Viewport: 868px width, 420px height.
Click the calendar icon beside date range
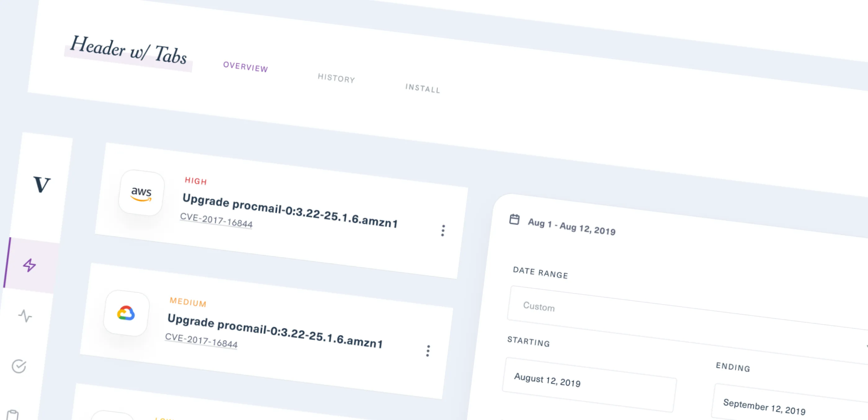click(x=514, y=219)
